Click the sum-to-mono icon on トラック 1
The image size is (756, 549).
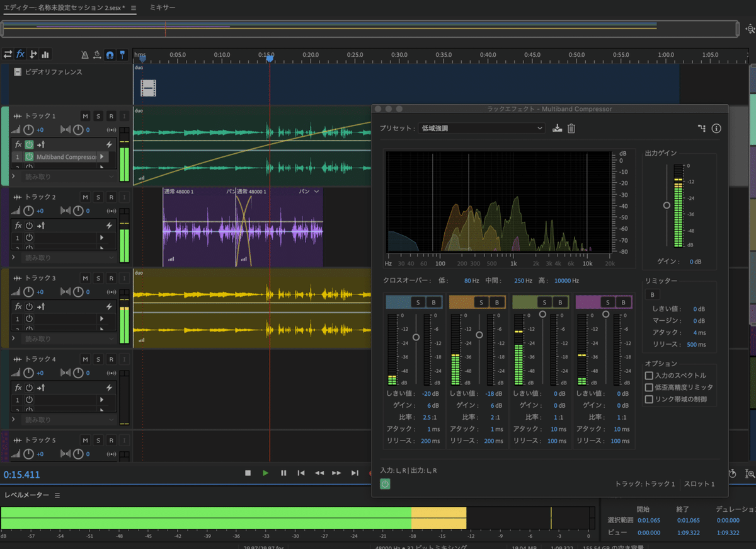[112, 130]
